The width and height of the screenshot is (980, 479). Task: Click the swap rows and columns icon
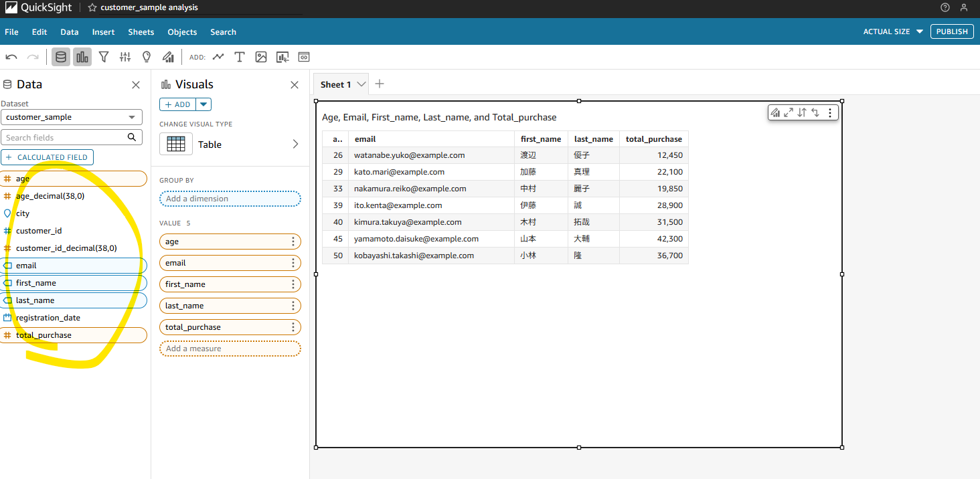(815, 113)
